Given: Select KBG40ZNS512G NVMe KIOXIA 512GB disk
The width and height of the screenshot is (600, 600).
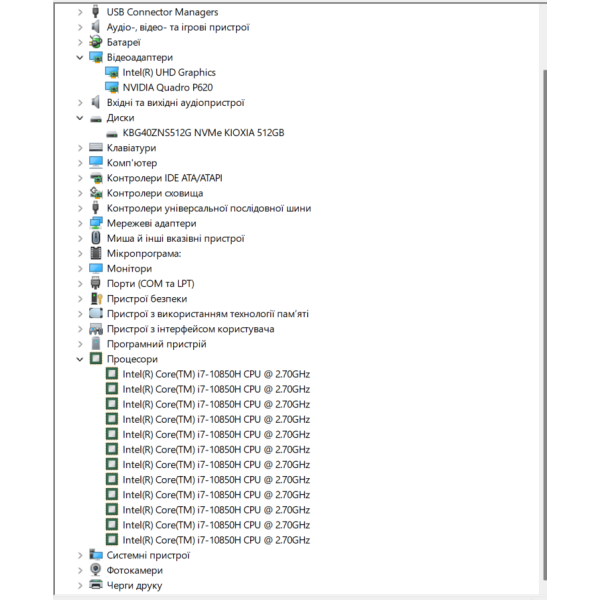Looking at the screenshot, I should 203,133.
